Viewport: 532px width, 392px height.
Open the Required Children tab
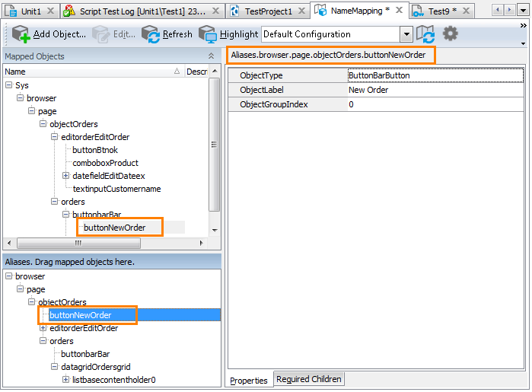click(309, 379)
